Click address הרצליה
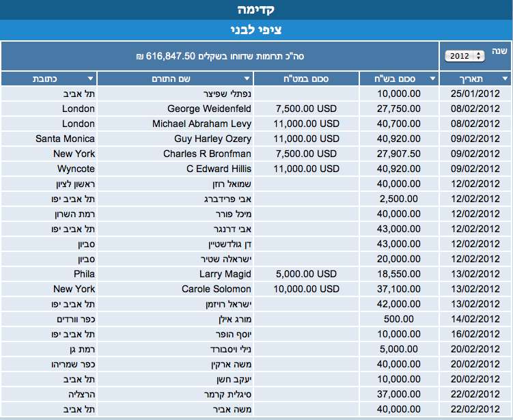Viewport: 513px width, 420px height. pyautogui.click(x=82, y=395)
